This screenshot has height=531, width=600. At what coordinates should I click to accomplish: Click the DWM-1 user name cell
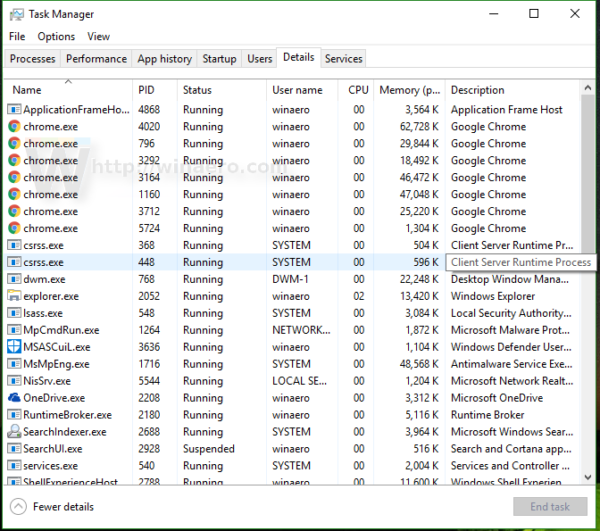click(x=290, y=279)
